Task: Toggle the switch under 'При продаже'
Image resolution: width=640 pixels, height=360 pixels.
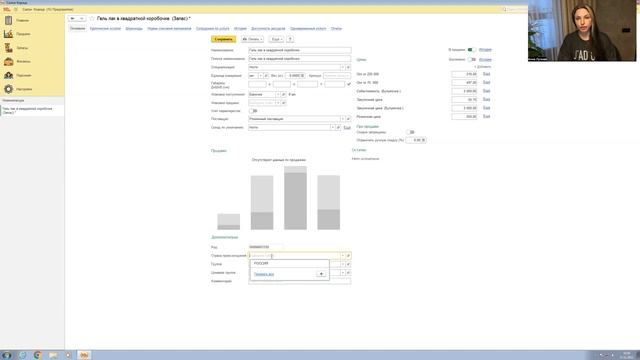Action: tap(410, 132)
